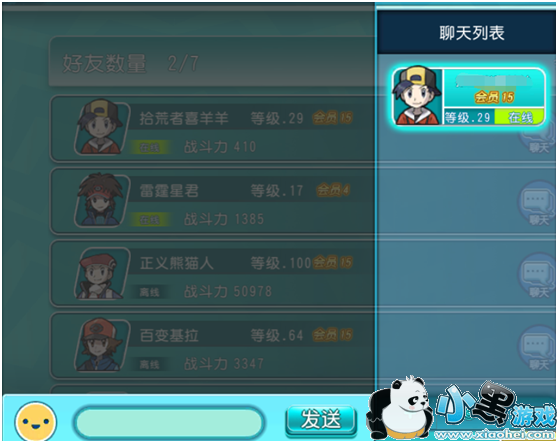Click 百变基拉 avatar portrait
The height and width of the screenshot is (443, 558).
coord(101,345)
